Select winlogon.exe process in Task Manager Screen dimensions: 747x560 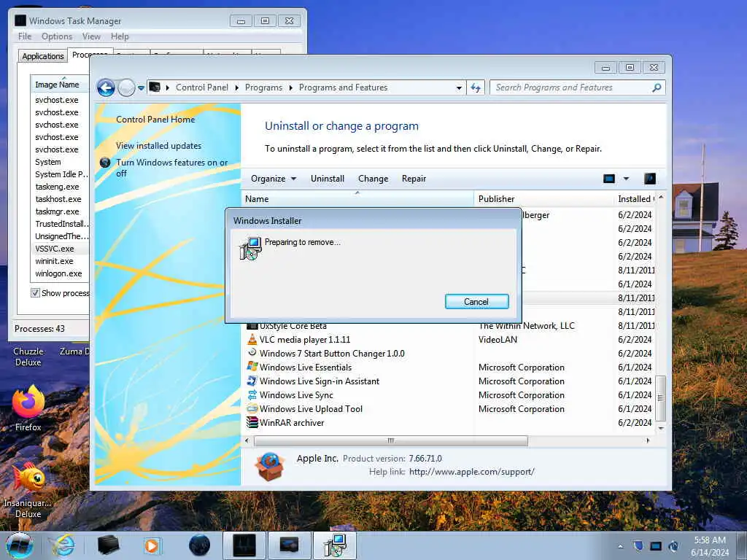click(60, 273)
